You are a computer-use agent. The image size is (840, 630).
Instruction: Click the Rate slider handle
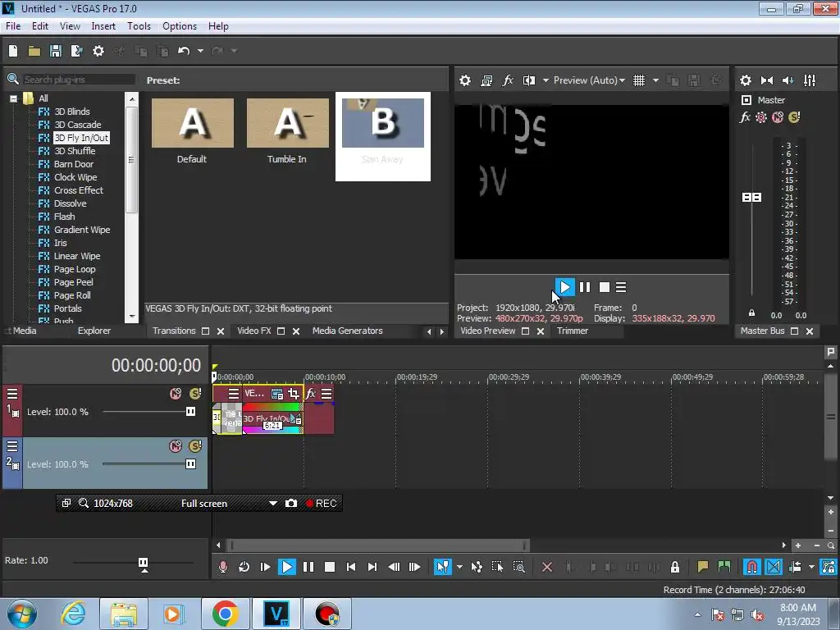pos(143,563)
